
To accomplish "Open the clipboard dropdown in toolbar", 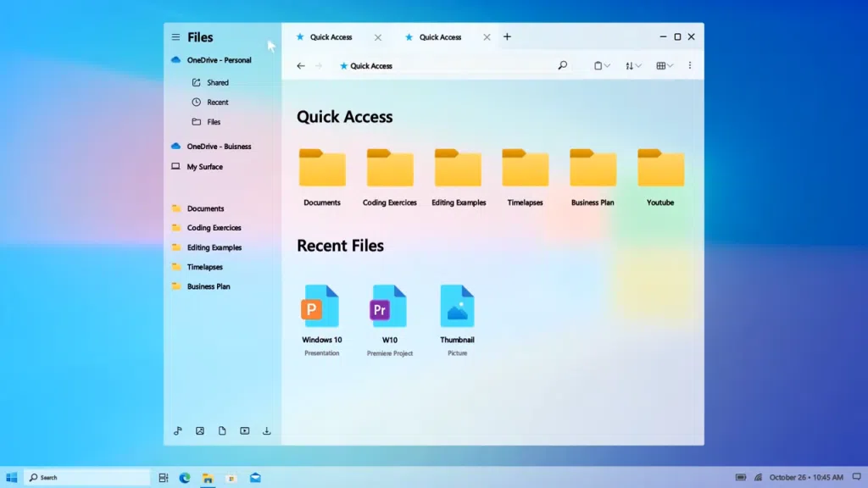I will pyautogui.click(x=601, y=65).
